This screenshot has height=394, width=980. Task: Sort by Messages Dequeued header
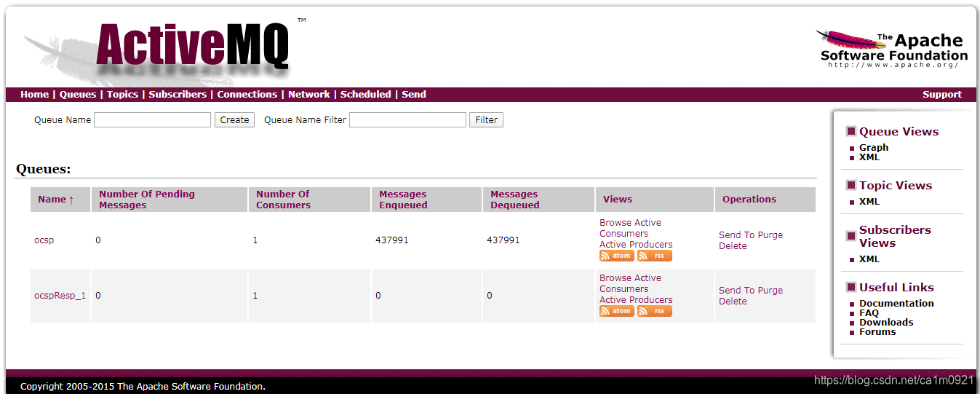(x=515, y=200)
